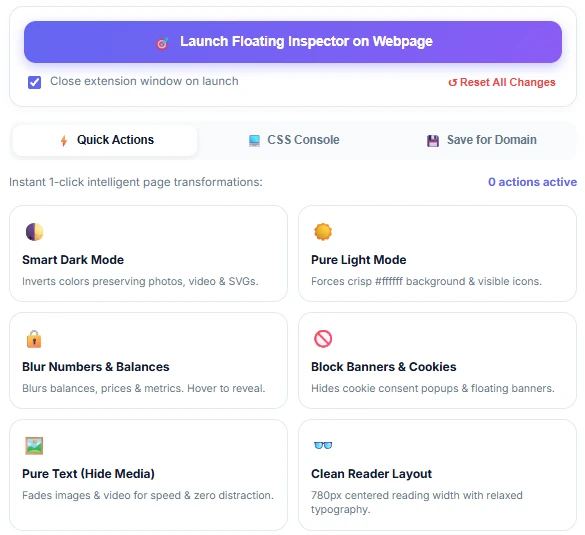Screen dimensions: 585x535
Task: Enable Clean Reader Layout action
Action: pyautogui.click(x=437, y=475)
